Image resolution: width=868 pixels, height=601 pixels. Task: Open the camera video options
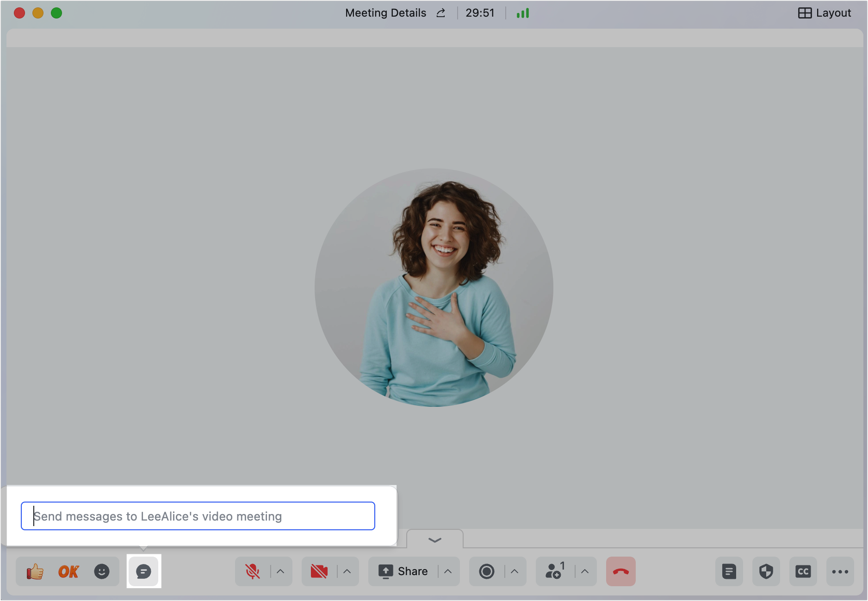347,571
